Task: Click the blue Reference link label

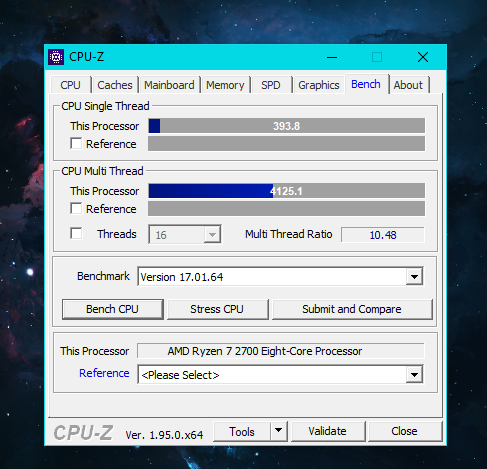Action: [104, 373]
